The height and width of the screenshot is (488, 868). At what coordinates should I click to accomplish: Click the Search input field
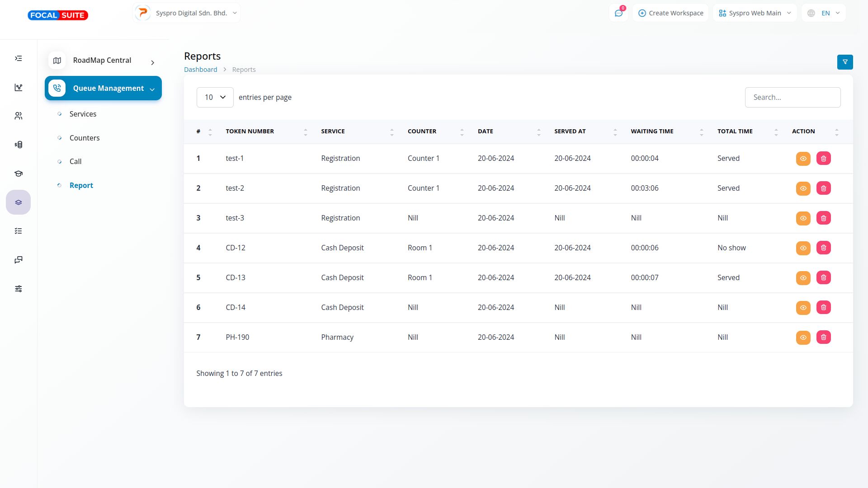pos(792,97)
